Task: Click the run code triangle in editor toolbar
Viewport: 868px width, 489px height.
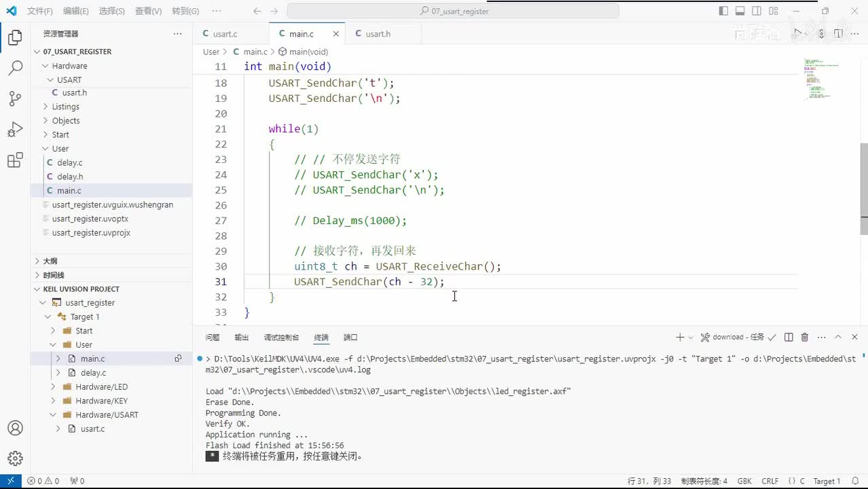Action: [x=799, y=33]
